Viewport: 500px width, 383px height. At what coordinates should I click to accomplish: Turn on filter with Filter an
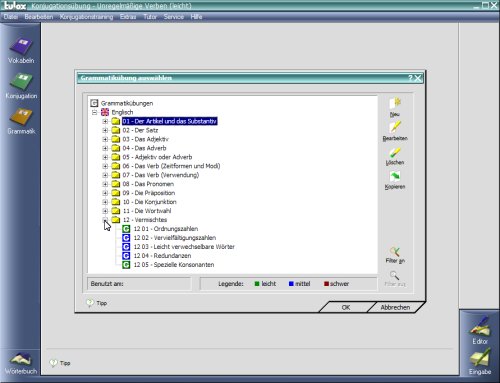click(395, 255)
